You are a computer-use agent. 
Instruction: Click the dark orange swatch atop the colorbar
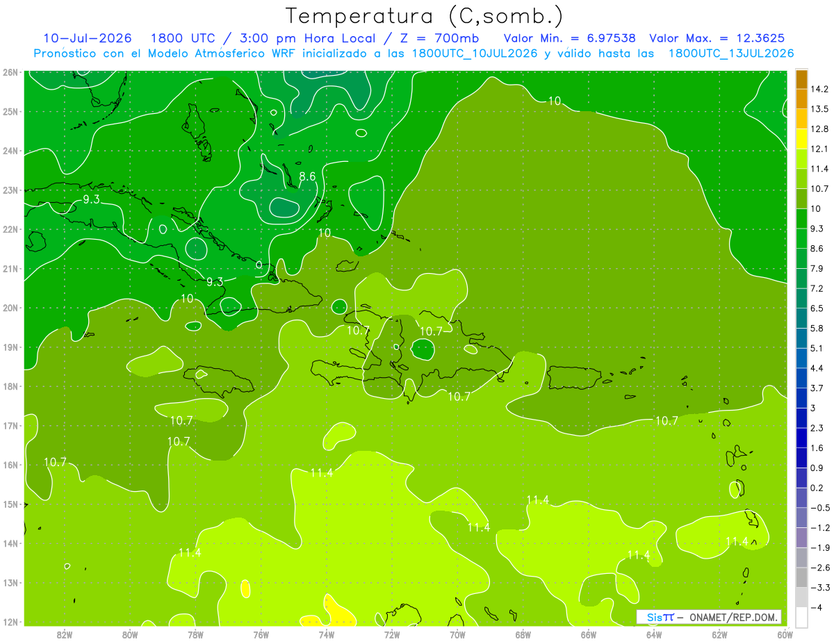coord(801,79)
